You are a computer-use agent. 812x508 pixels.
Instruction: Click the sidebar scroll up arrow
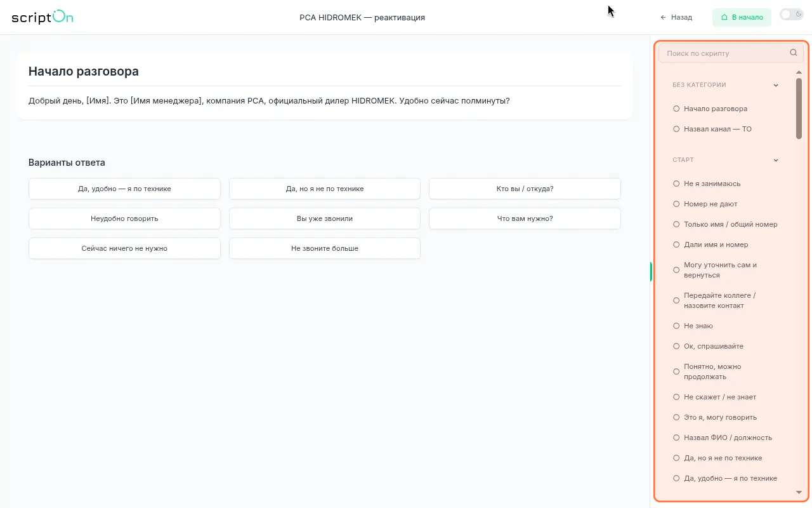[799, 72]
